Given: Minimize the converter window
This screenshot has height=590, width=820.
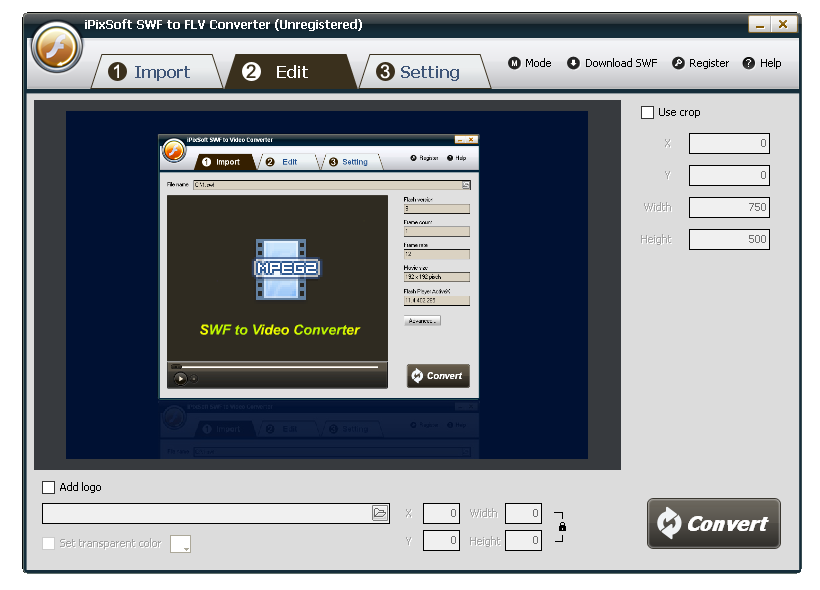Looking at the screenshot, I should click(759, 24).
